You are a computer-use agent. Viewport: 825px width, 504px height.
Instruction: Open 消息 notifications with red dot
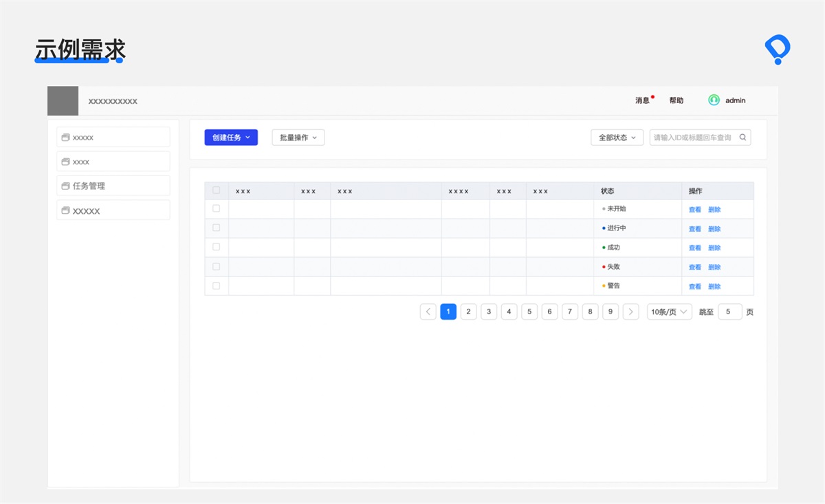[643, 100]
